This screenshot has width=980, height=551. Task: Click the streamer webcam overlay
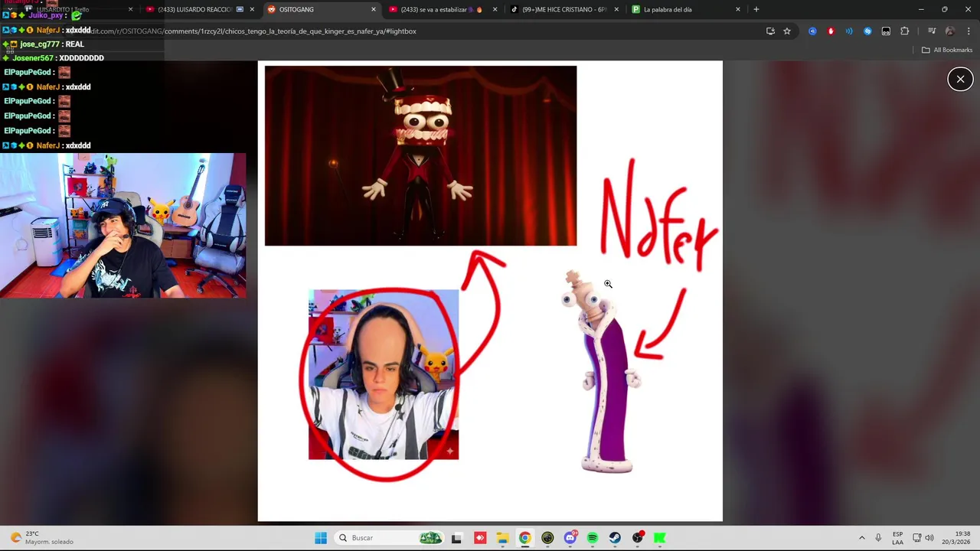[123, 225]
